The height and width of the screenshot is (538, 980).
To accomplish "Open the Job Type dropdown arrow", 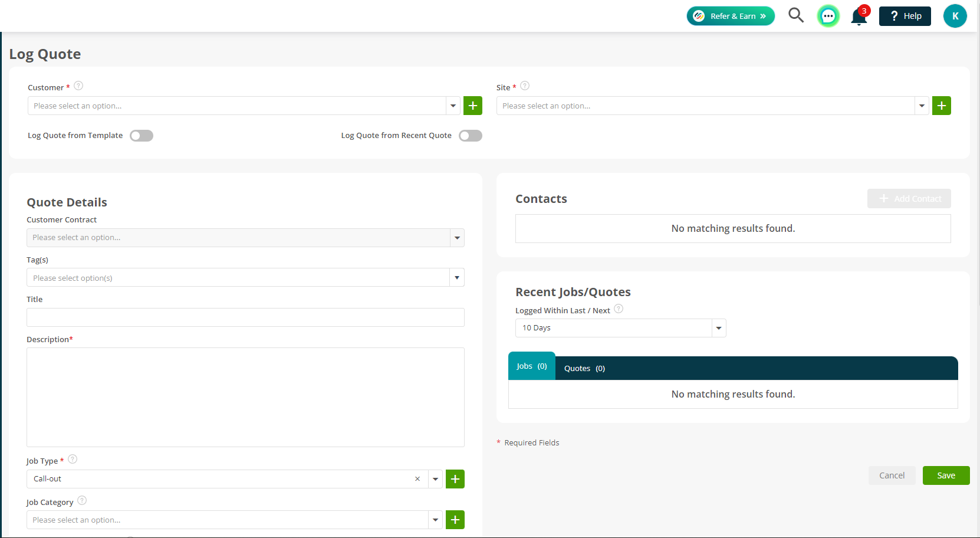I will point(435,479).
